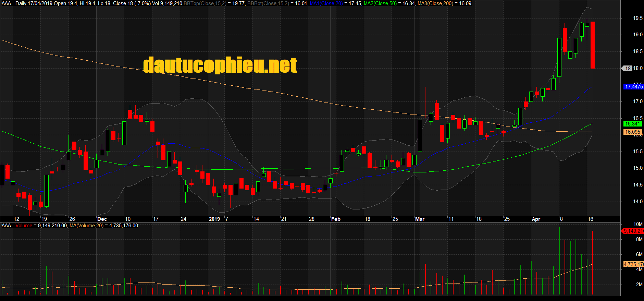Click the 10M volume axis label
Image resolution: width=644 pixels, height=301 pixels.
click(x=638, y=224)
